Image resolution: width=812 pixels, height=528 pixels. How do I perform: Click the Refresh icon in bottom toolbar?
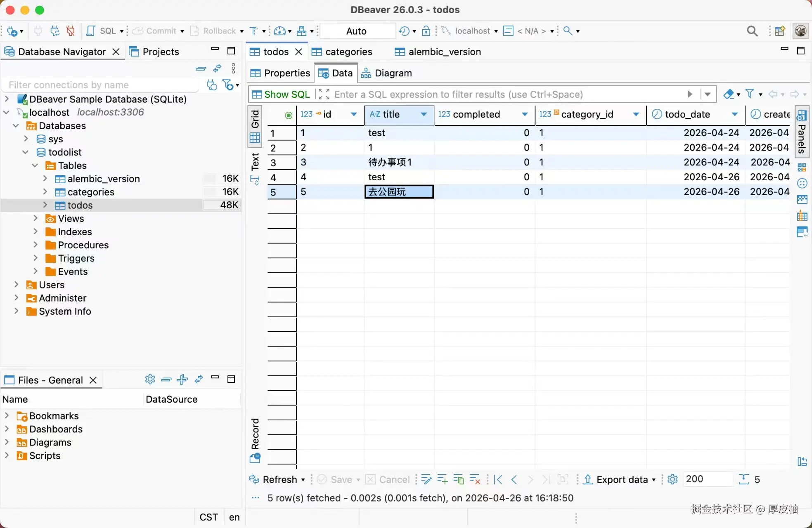pos(254,479)
